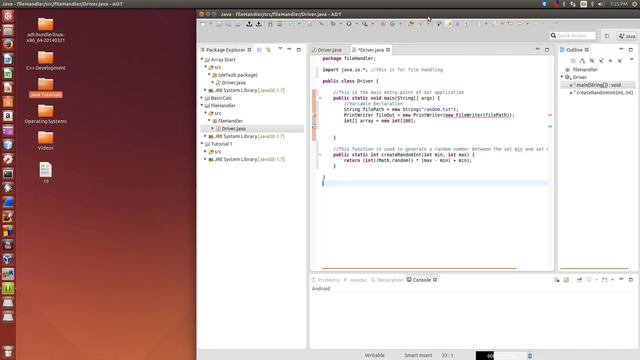
Task: Click the Quick Access search field
Action: pyautogui.click(x=572, y=36)
